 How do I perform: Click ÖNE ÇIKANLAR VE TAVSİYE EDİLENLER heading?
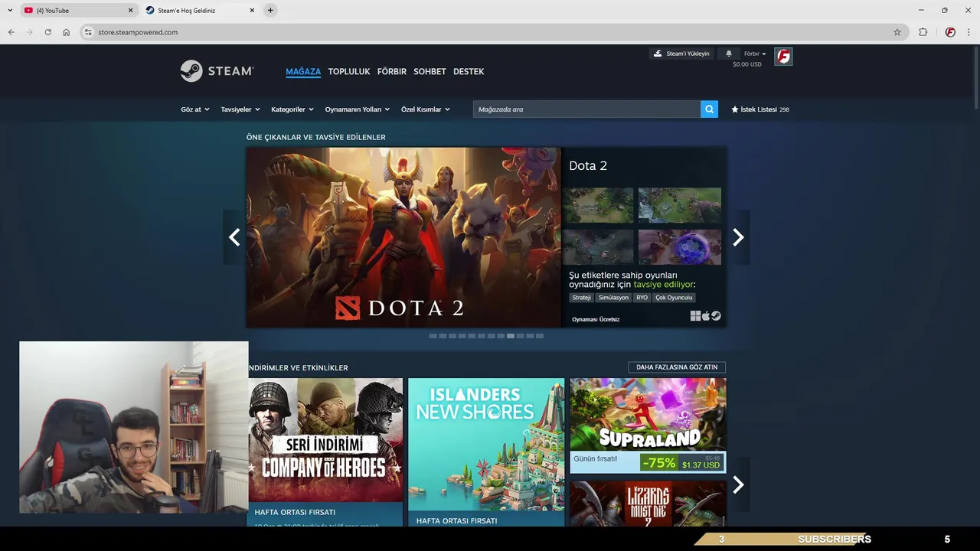click(316, 138)
